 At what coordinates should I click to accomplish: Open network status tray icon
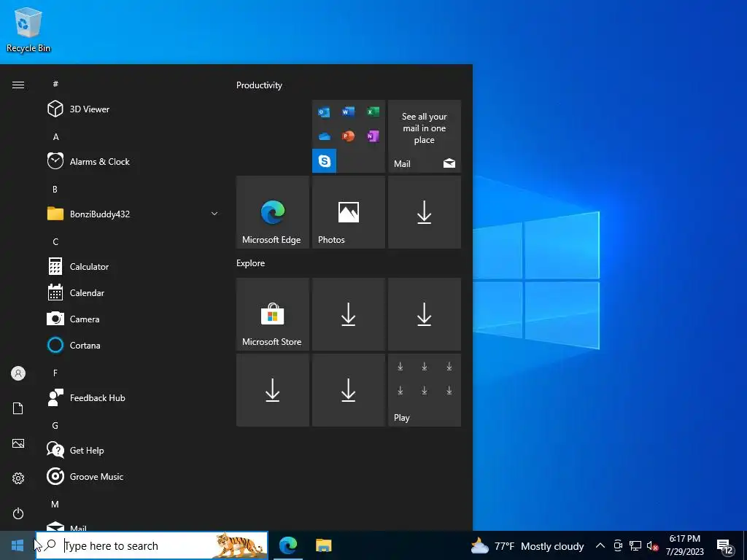(635, 545)
